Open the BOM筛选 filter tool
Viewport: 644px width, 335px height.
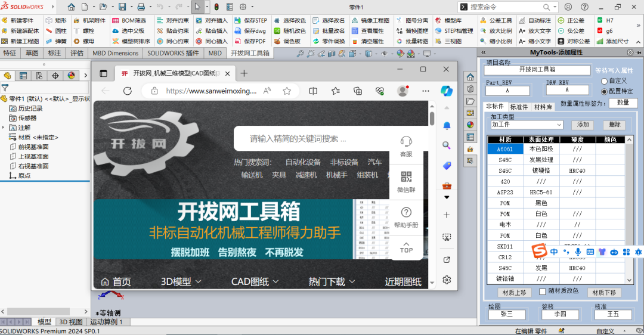tap(129, 20)
